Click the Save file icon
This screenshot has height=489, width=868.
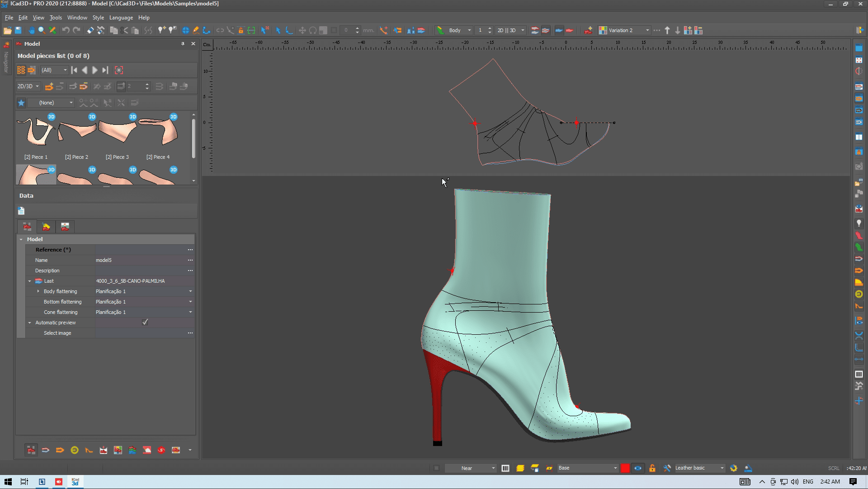pos(18,30)
